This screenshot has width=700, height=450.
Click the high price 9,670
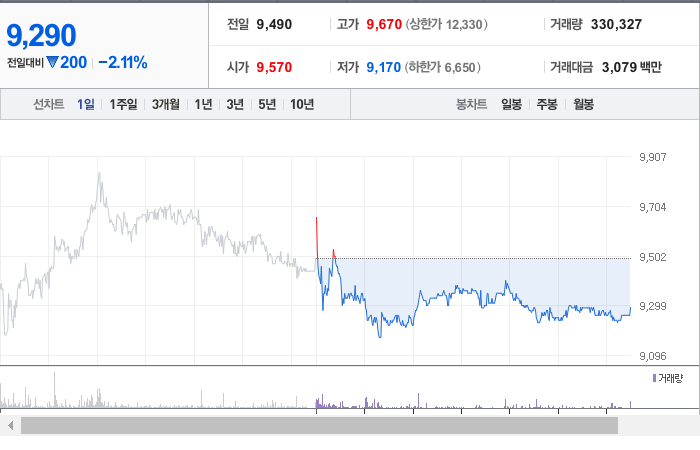click(384, 24)
